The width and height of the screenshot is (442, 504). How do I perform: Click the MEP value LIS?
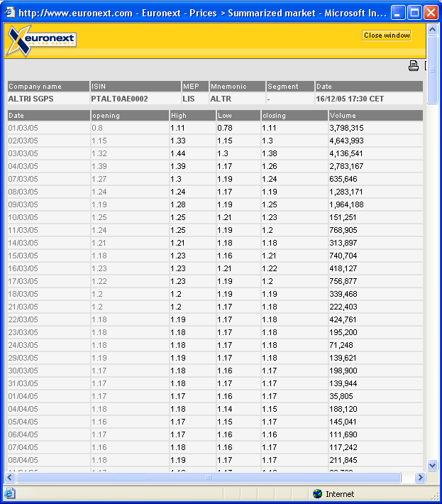pyautogui.click(x=189, y=99)
